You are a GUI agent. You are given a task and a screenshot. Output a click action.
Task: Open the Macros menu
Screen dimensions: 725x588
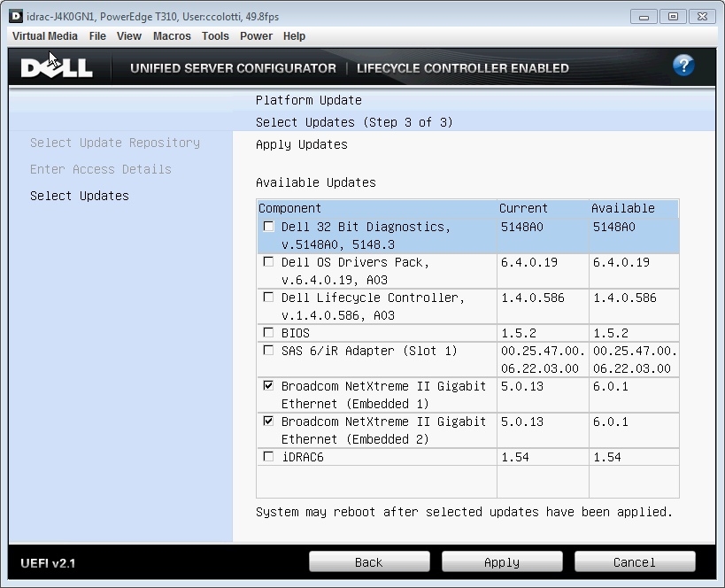point(172,36)
